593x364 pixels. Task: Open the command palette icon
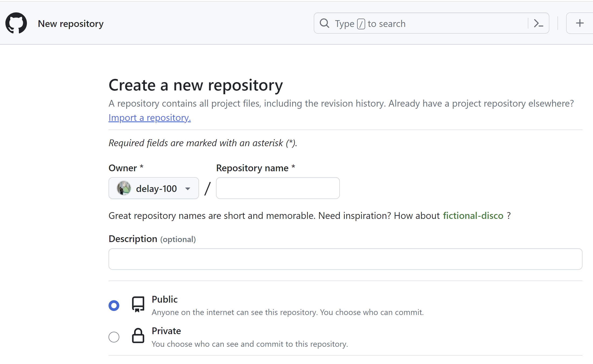(538, 24)
